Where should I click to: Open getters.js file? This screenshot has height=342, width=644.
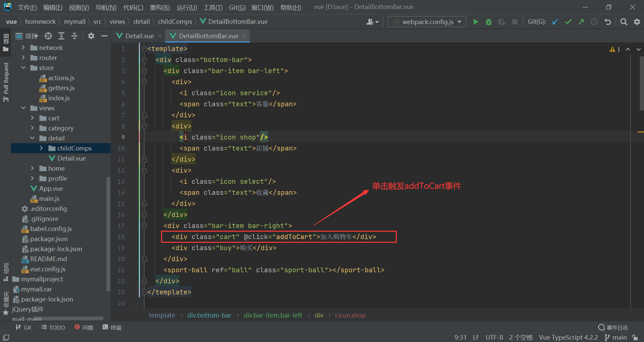tap(61, 88)
